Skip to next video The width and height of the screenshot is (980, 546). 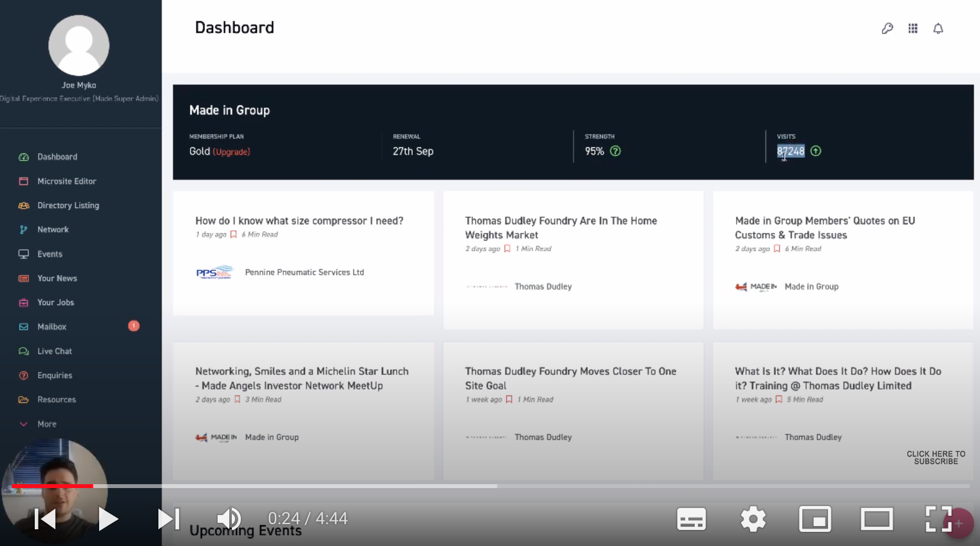pos(169,519)
